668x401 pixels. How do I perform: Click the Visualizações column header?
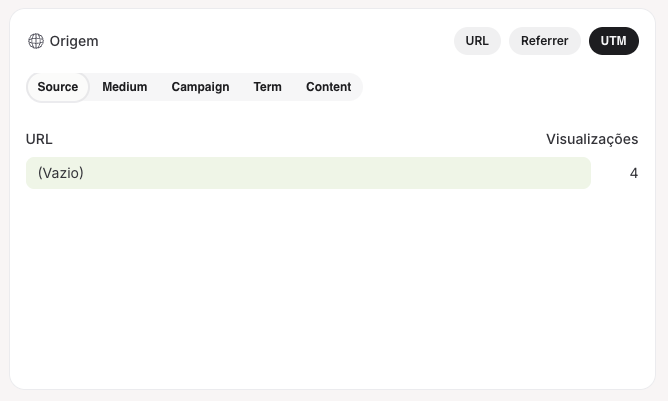(x=592, y=139)
